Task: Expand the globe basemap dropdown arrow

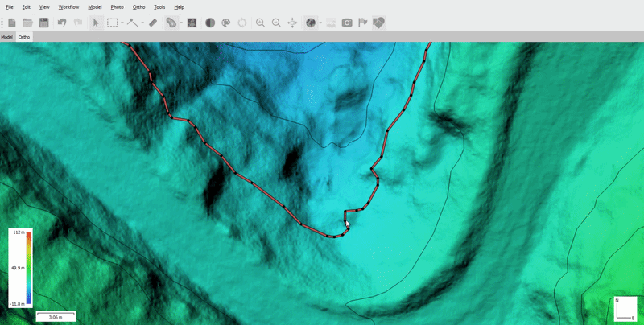Action: pos(320,23)
